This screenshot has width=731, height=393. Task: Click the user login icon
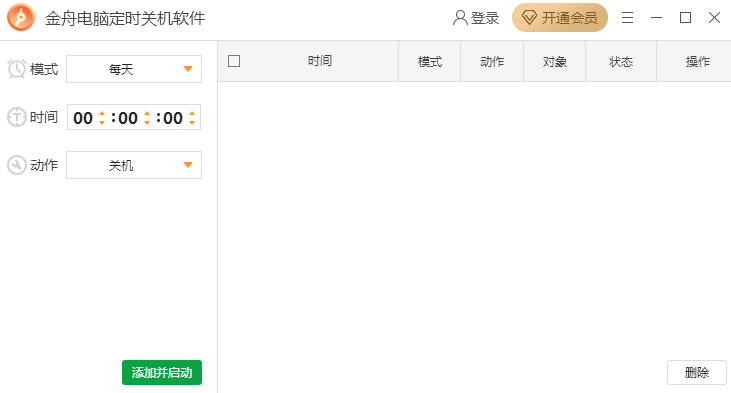(460, 18)
